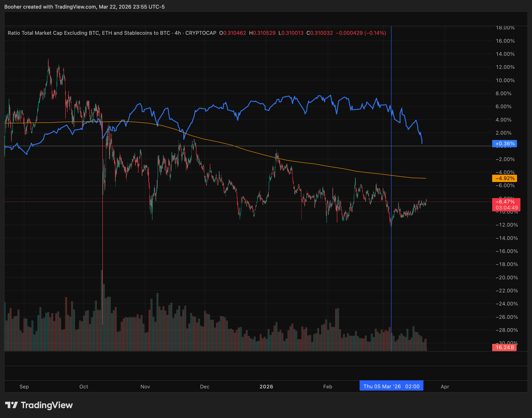This screenshot has height=418, width=532.
Task: Click the TradingView logo icon
Action: coord(11,405)
